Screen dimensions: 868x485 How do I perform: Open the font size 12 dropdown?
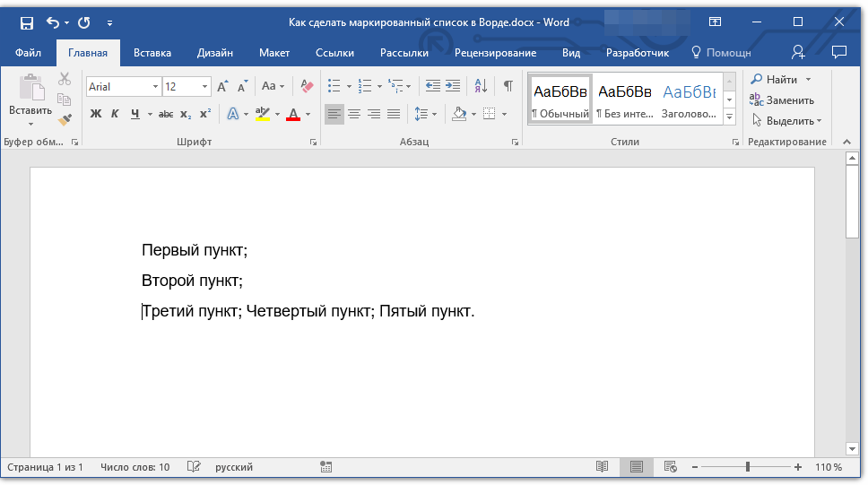click(x=205, y=87)
